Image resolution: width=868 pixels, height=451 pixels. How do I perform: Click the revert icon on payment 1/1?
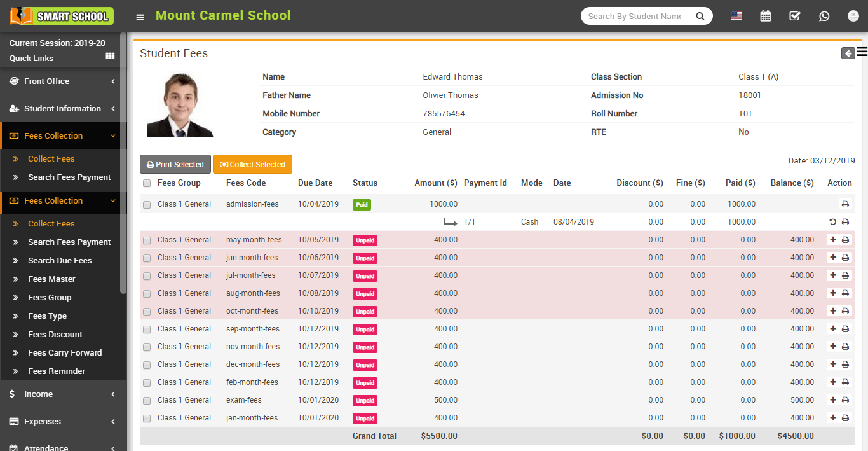pyautogui.click(x=833, y=222)
